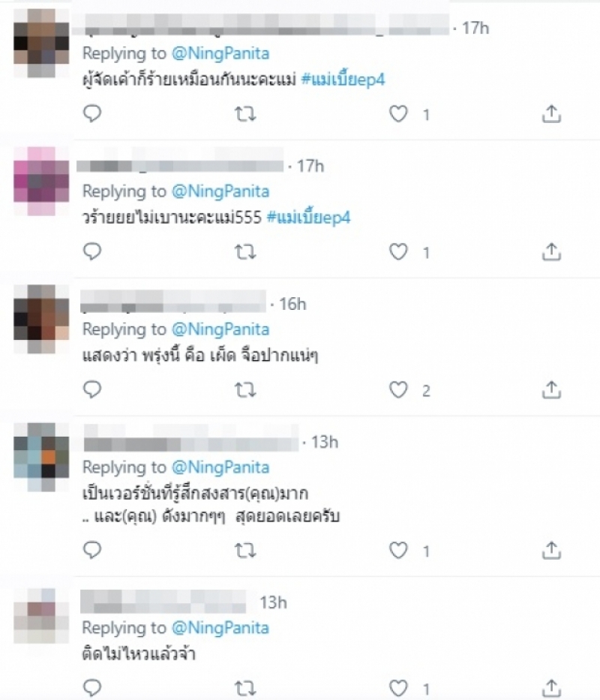Reply to the last tweet at bottom
The image size is (600, 700).
(92, 688)
